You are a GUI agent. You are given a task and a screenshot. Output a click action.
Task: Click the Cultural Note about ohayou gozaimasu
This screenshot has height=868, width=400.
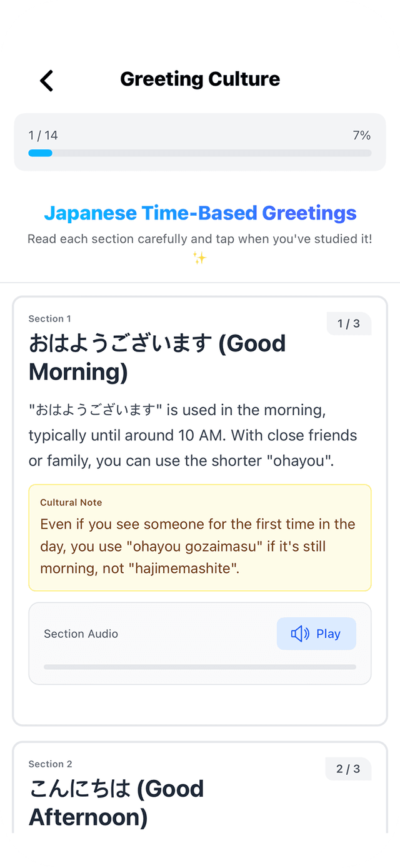point(200,537)
